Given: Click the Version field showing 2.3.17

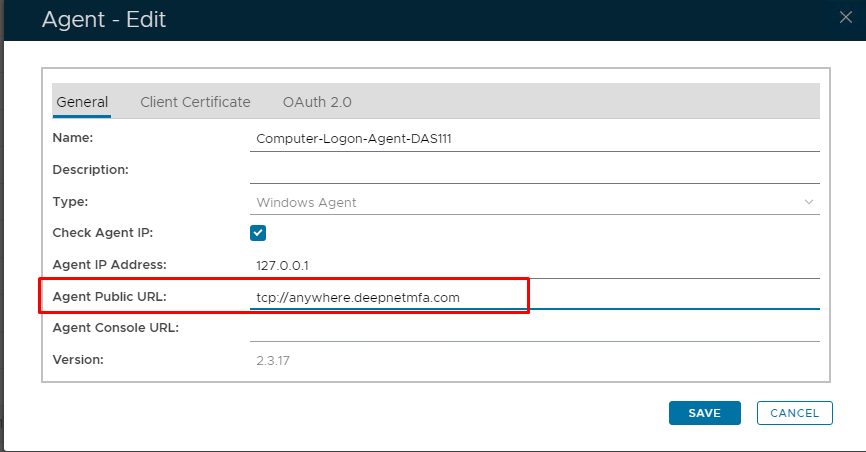Looking at the screenshot, I should 535,360.
